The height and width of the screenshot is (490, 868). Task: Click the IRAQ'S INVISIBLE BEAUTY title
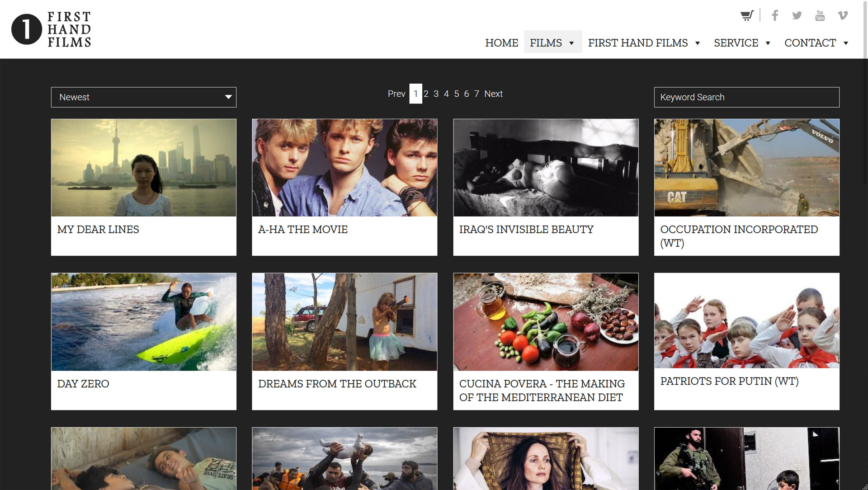point(526,230)
